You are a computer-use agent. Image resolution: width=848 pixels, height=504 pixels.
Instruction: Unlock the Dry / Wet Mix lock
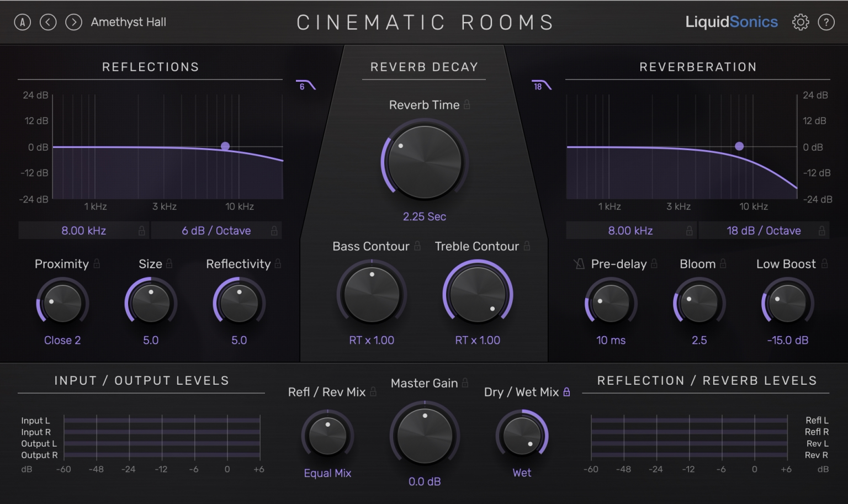pos(566,391)
